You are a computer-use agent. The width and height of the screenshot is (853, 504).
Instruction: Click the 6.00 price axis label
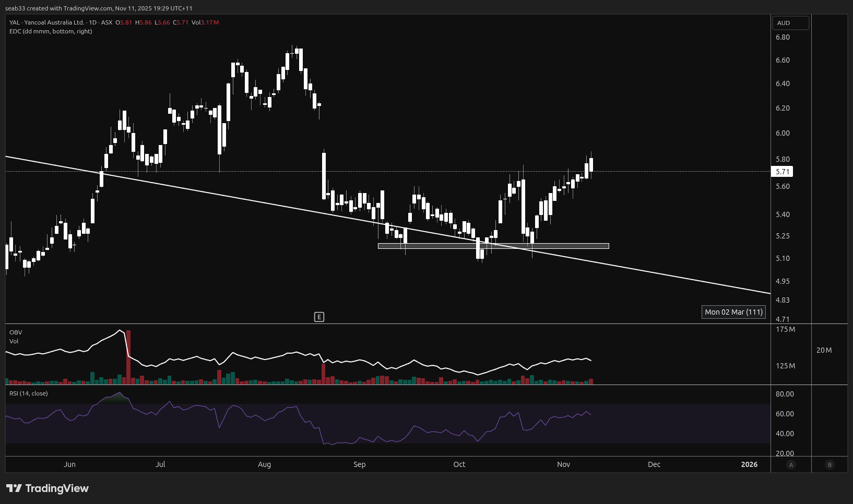(783, 133)
